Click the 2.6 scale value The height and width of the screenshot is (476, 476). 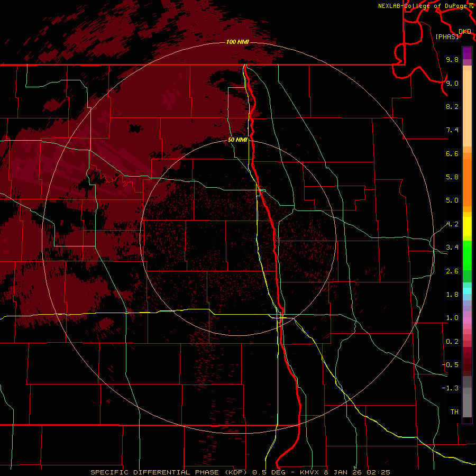tap(452, 271)
